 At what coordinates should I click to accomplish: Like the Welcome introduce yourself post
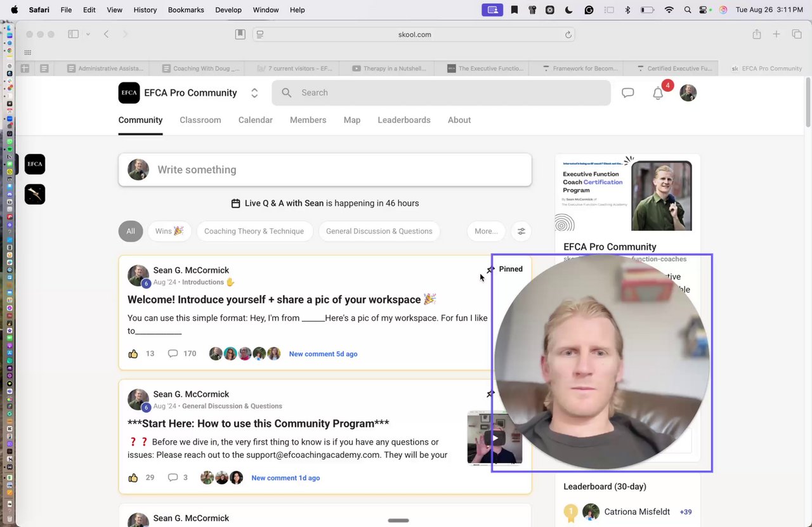tap(133, 354)
